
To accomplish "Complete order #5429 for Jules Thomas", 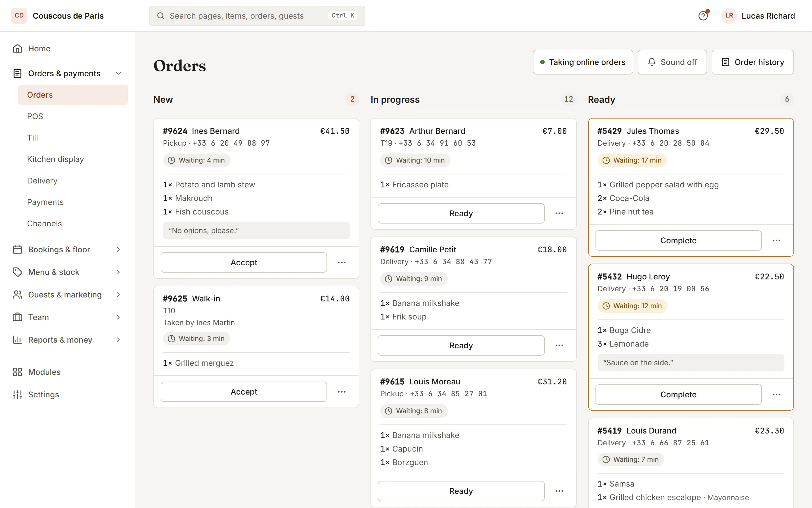I will tap(678, 240).
